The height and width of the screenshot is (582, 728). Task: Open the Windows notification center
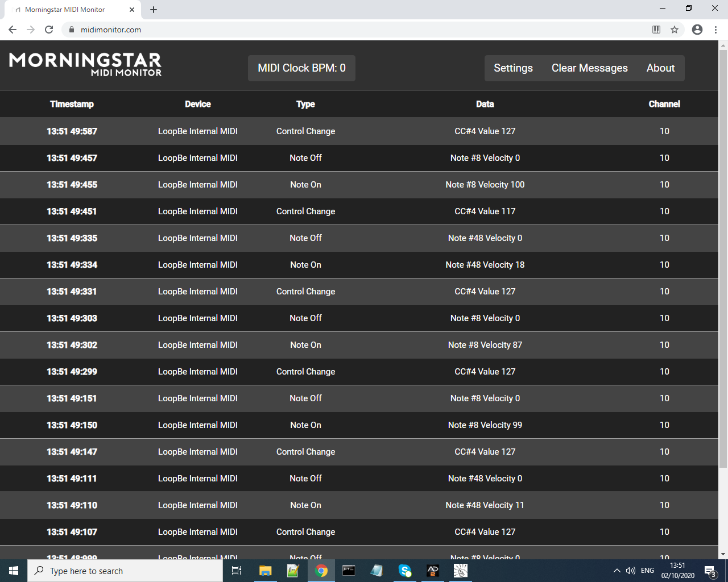710,571
